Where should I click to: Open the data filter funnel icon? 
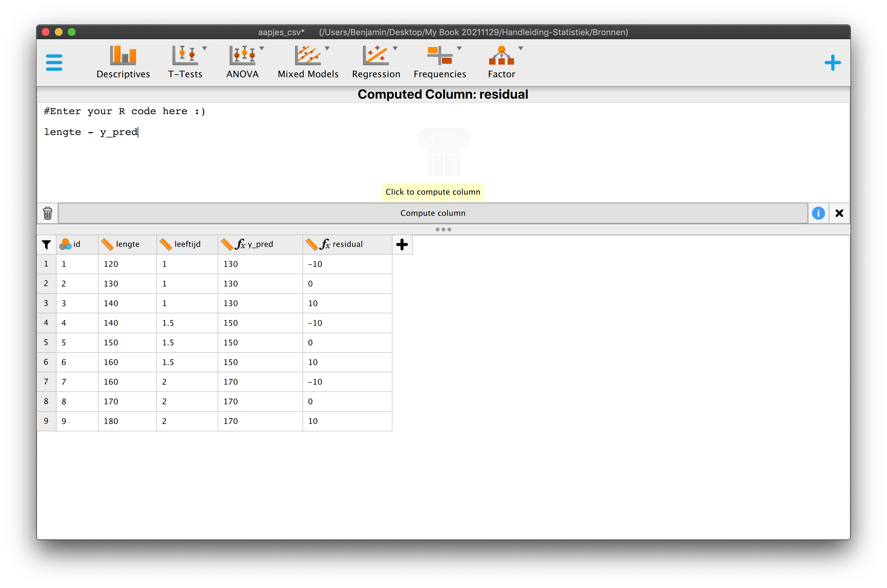point(46,244)
